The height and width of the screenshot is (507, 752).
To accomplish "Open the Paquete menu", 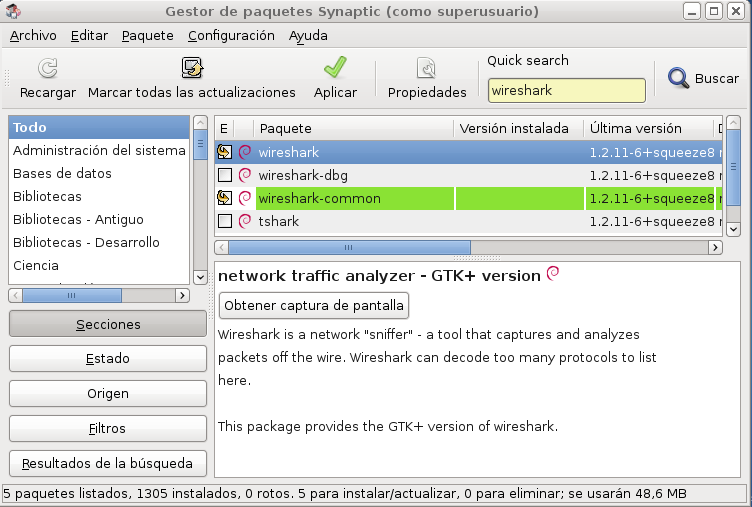I will [147, 35].
